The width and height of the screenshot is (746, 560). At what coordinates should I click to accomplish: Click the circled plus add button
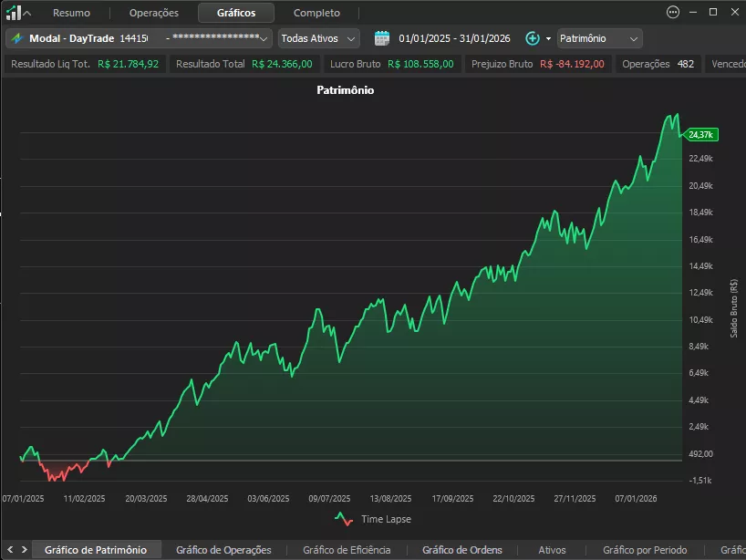tap(533, 38)
